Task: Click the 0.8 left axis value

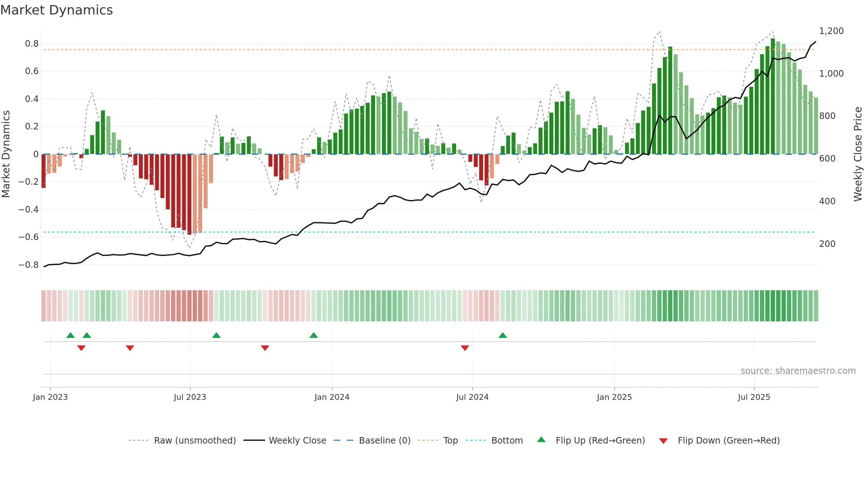Action: (32, 44)
